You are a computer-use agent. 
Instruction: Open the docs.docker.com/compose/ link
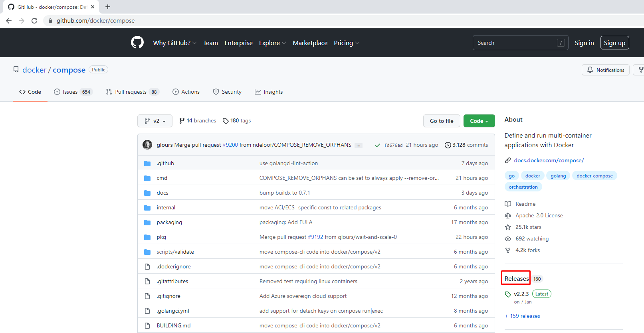(549, 160)
